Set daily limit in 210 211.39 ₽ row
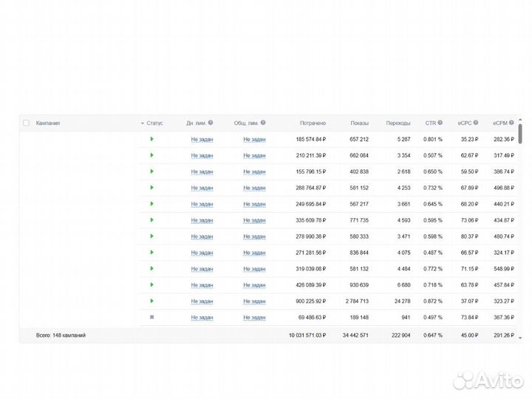The height and width of the screenshot is (399, 532). (202, 155)
